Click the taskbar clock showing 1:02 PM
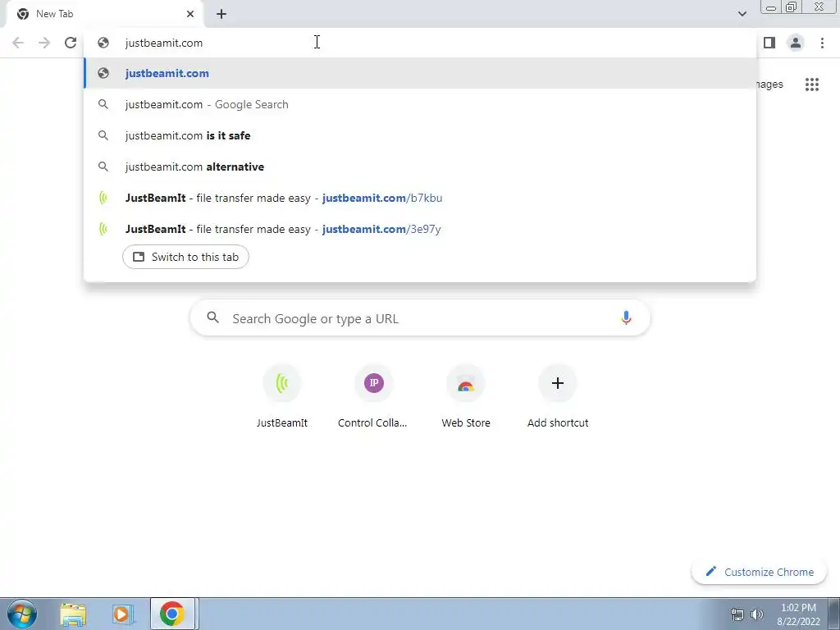Image resolution: width=840 pixels, height=630 pixels. 798,614
